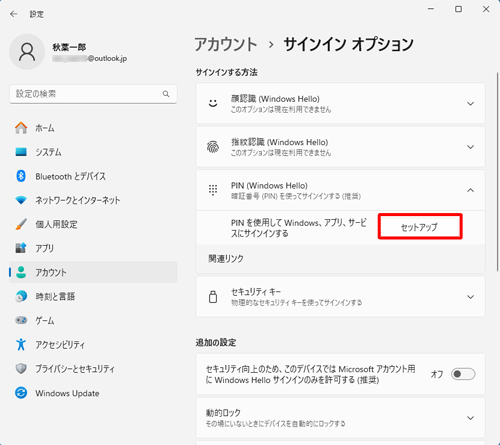Click アカウント breadcrumb link
The image size is (500, 445).
226,44
